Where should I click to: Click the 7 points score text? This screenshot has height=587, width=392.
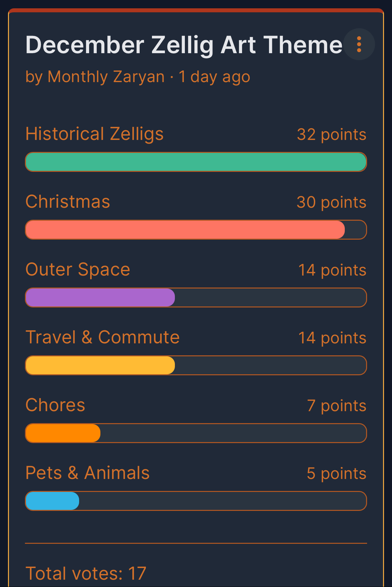tap(336, 406)
